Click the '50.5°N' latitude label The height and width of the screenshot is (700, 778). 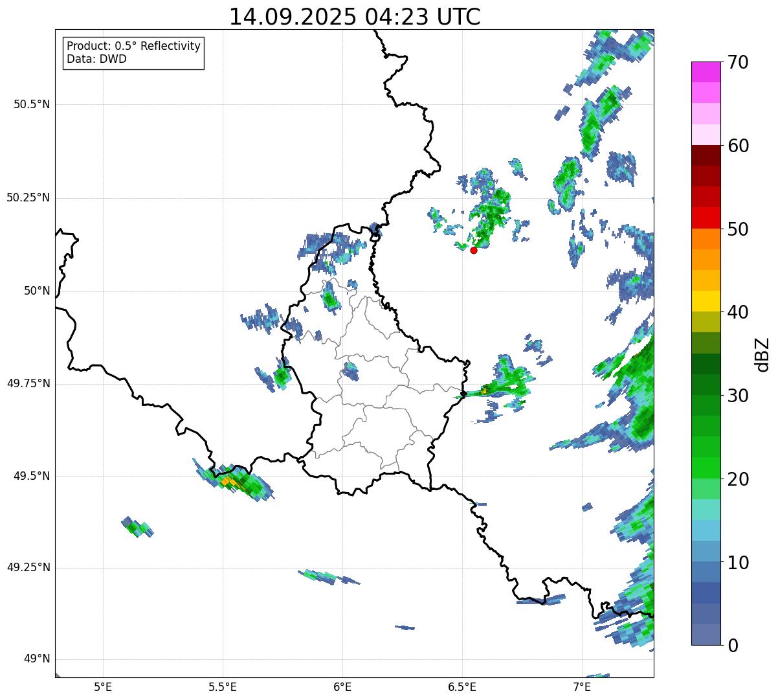coord(32,105)
